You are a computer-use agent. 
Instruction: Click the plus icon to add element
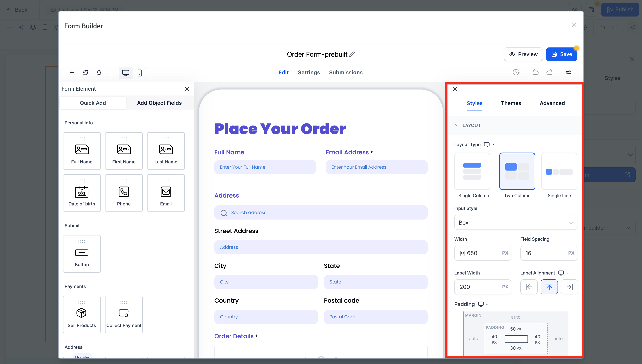coord(72,72)
